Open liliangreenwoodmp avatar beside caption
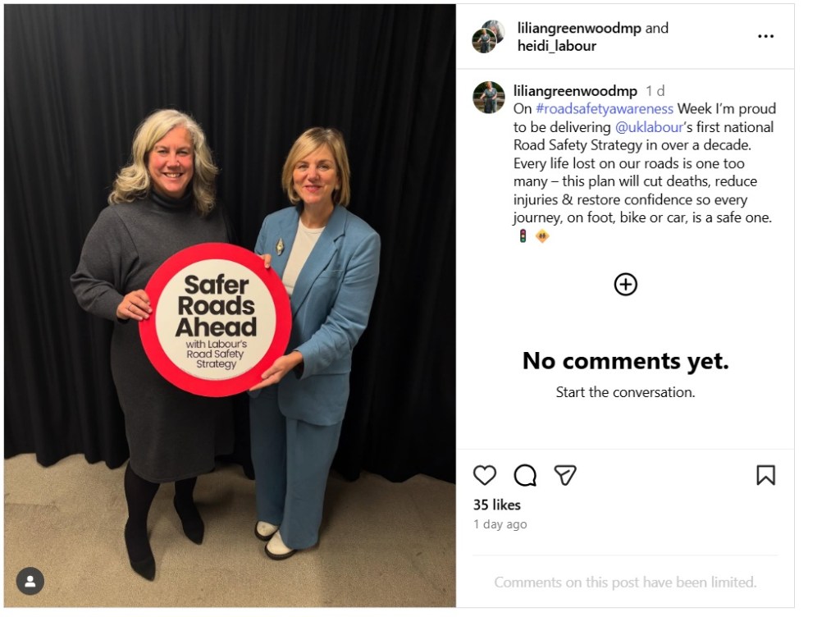Image resolution: width=840 pixels, height=617 pixels. point(489,98)
